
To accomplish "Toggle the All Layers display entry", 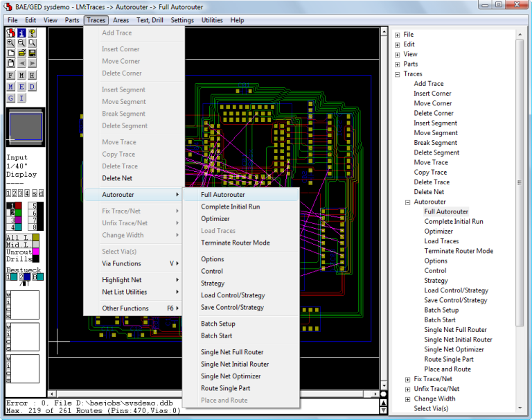I will click(x=18, y=237).
